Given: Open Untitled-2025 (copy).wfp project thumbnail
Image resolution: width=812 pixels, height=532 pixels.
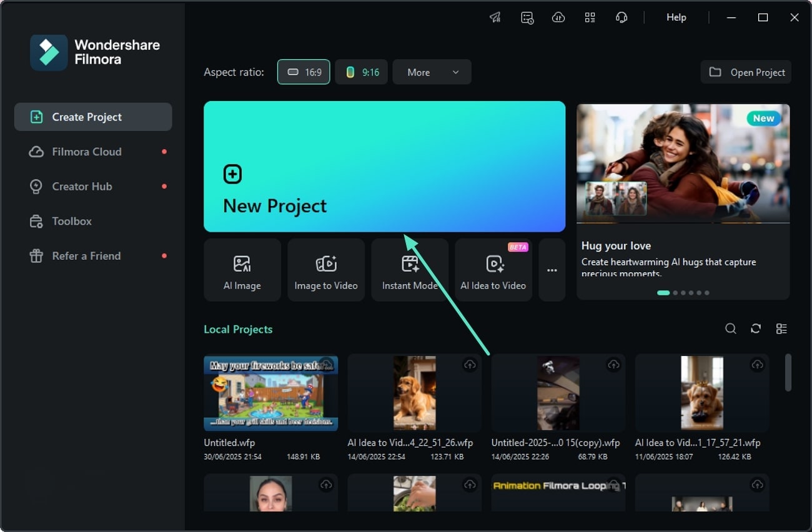Looking at the screenshot, I should pos(558,393).
